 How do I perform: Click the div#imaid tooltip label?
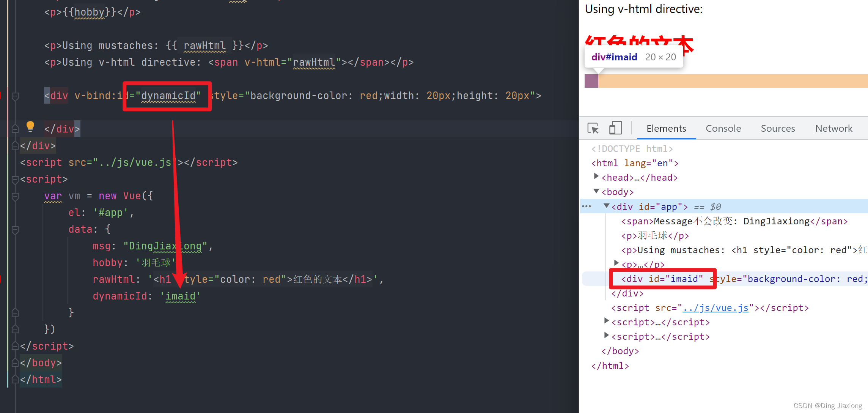point(634,57)
